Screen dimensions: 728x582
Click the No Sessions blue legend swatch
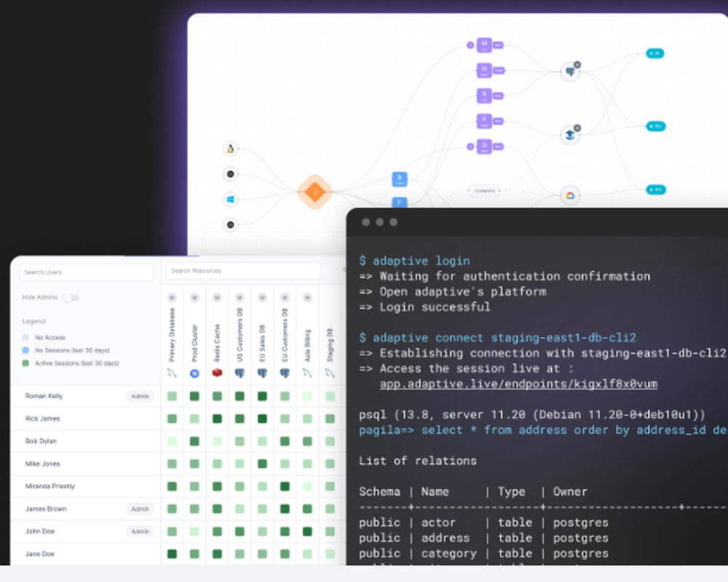point(25,350)
